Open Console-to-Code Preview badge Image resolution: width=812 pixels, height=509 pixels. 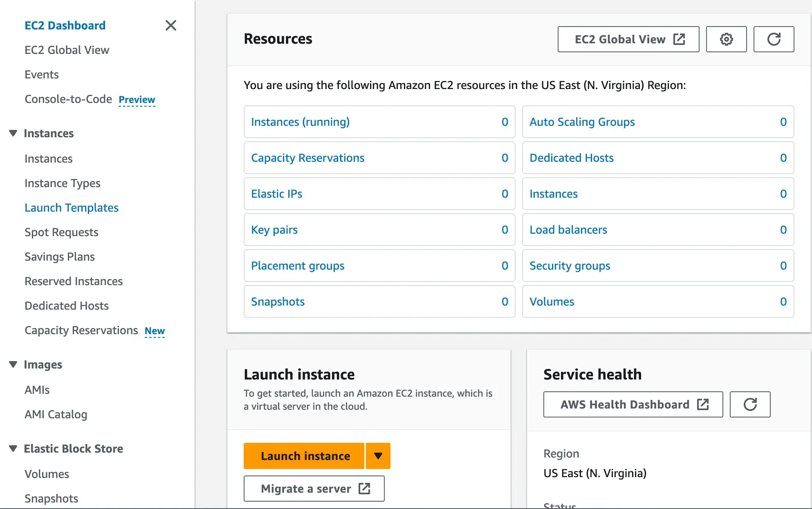(x=137, y=100)
